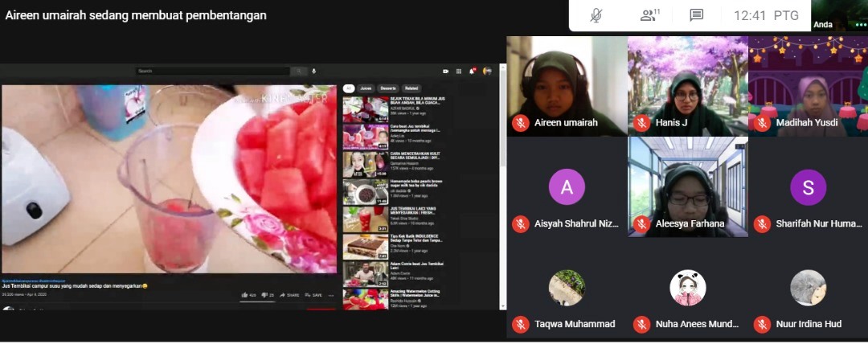This screenshot has width=868, height=344.
Task: Open the YouTube account avatar menu
Action: click(487, 71)
